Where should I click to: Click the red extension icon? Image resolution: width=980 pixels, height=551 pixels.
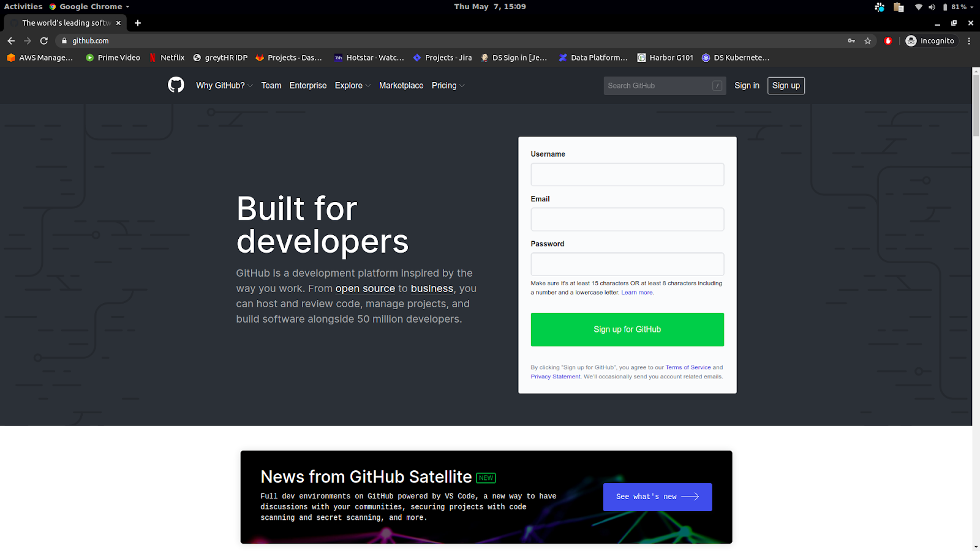(x=888, y=40)
